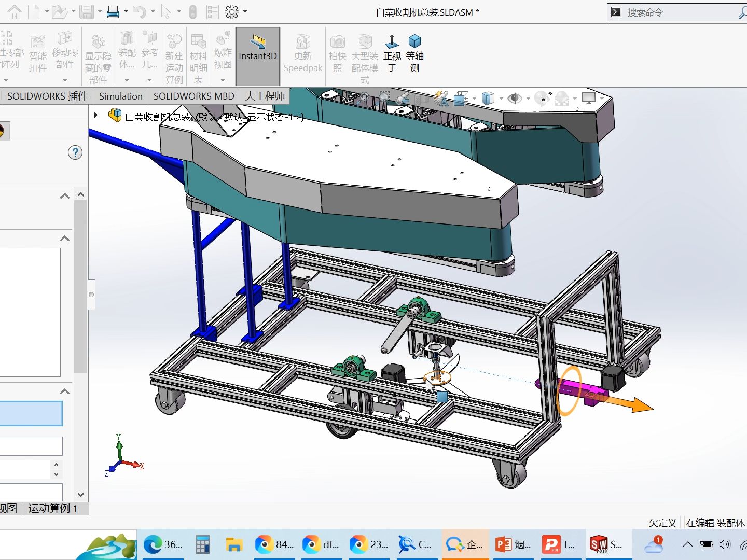Print the document via the printer icon
747x560 pixels.
pyautogui.click(x=113, y=12)
